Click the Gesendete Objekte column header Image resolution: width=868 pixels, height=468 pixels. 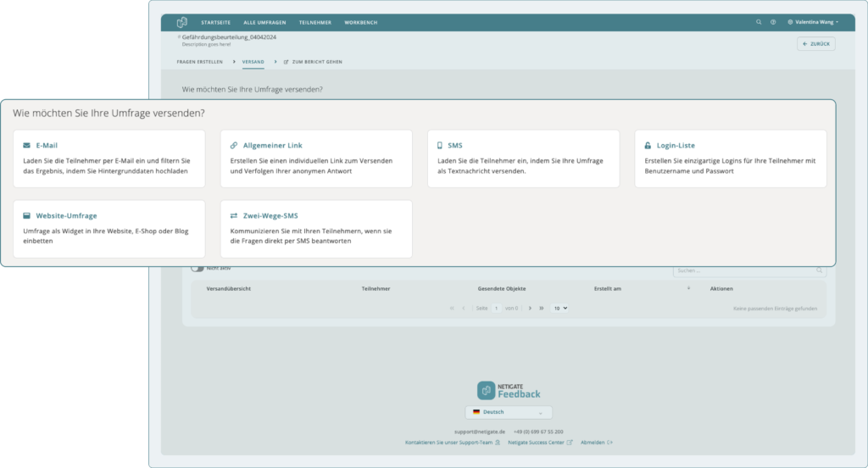pos(502,288)
